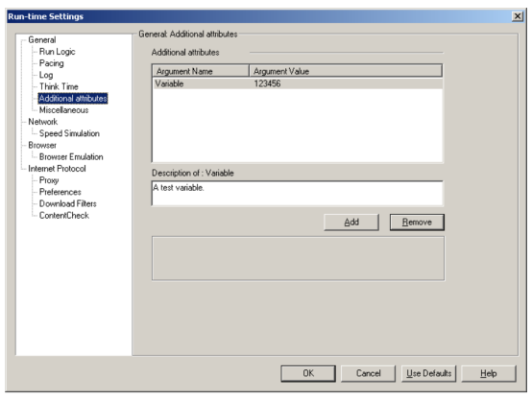Click the Remove button
The height and width of the screenshot is (399, 532).
(x=417, y=223)
